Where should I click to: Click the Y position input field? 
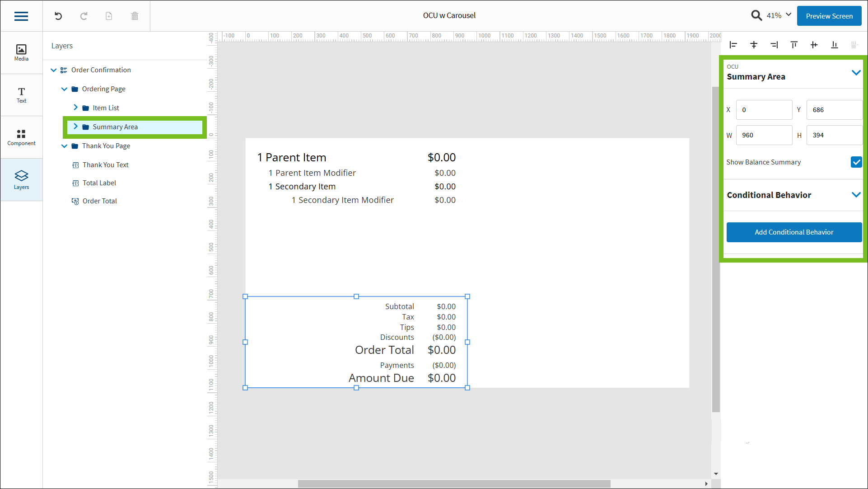(x=834, y=110)
